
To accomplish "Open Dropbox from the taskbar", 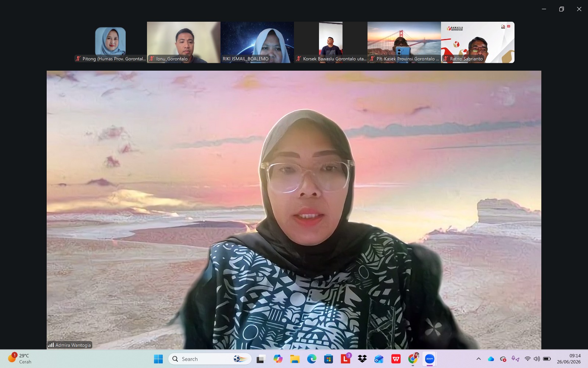I will click(x=362, y=359).
